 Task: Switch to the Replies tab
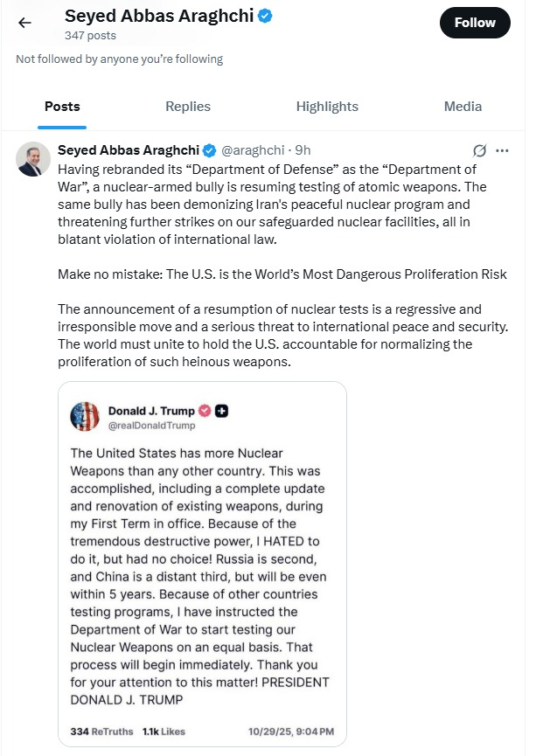[x=188, y=107]
